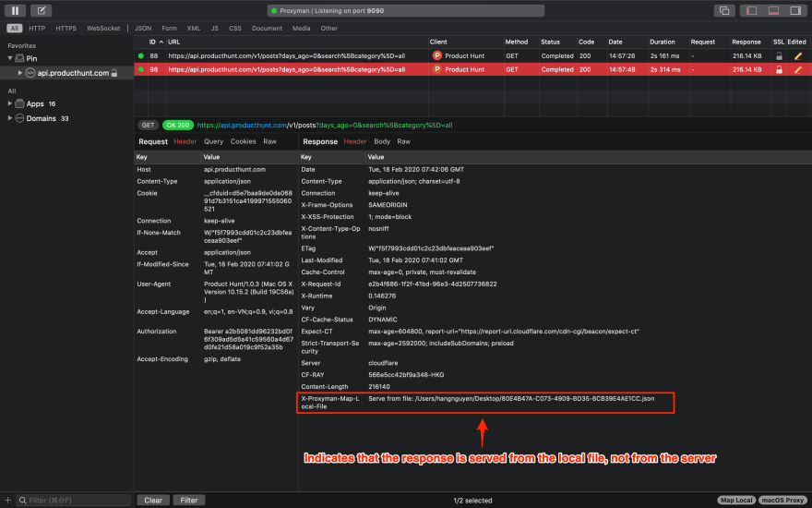
Task: Click edited pencil icon in row 88
Action: point(797,56)
